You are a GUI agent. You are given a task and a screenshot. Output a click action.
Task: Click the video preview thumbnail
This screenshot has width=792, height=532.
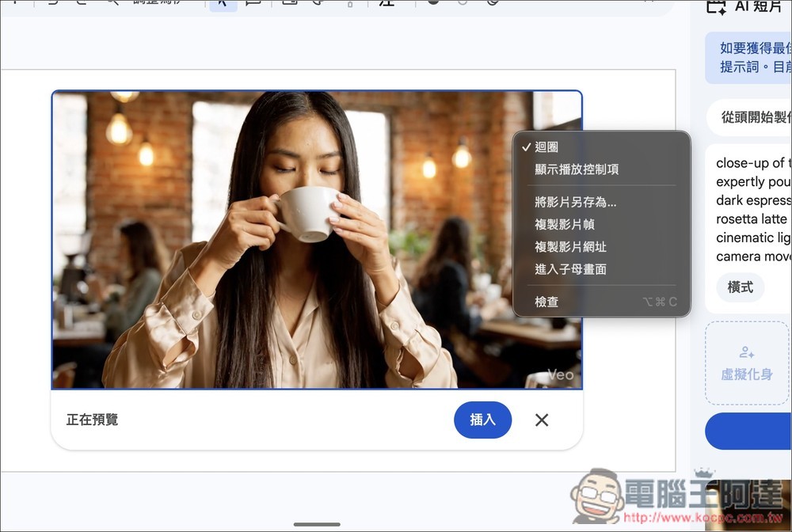[238, 237]
